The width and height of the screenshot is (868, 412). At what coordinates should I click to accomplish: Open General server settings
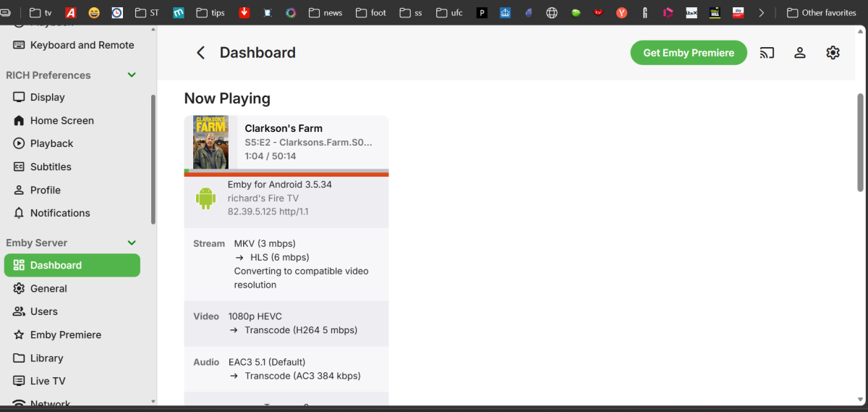coord(73,288)
